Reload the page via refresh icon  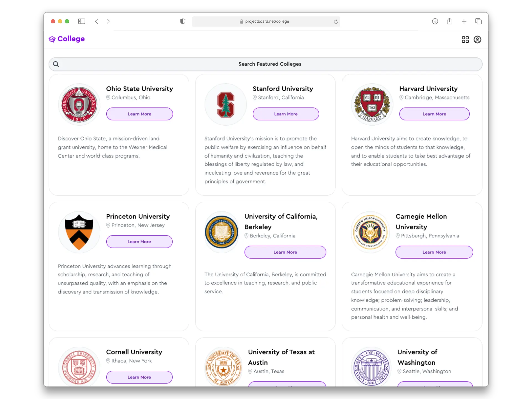tap(336, 22)
